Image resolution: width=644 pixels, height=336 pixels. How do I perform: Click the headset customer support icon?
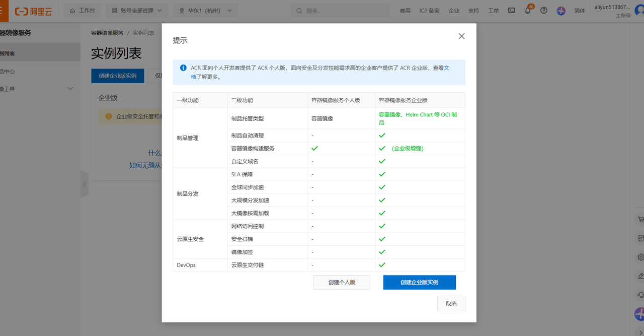(x=640, y=295)
